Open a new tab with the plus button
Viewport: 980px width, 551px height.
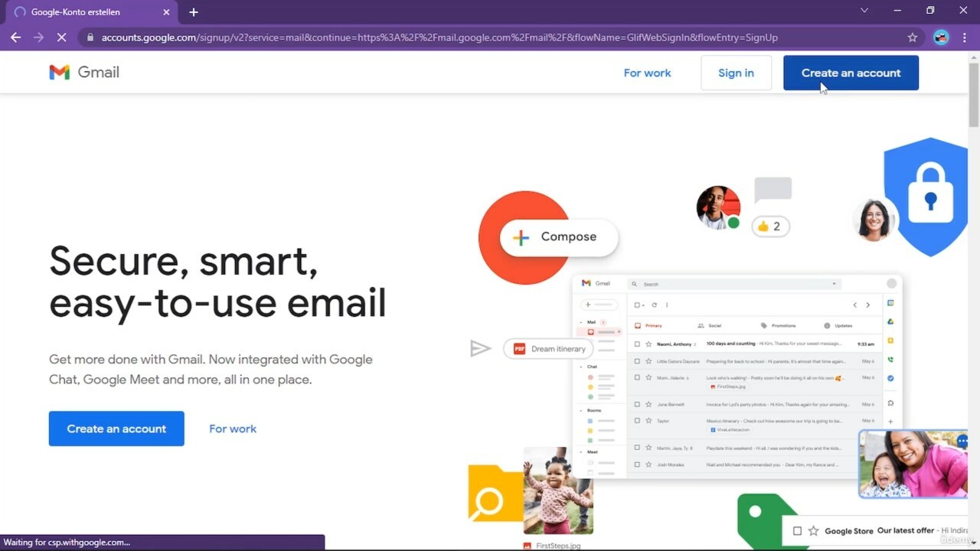194,12
